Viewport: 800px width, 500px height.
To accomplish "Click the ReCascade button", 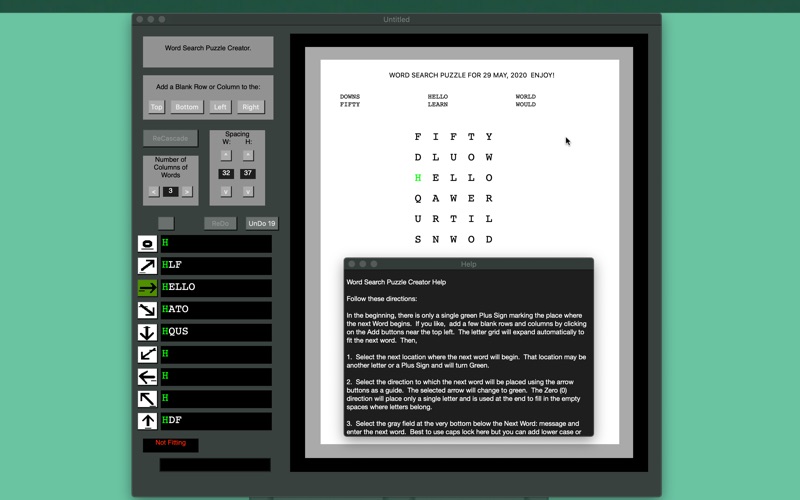I will [x=170, y=138].
